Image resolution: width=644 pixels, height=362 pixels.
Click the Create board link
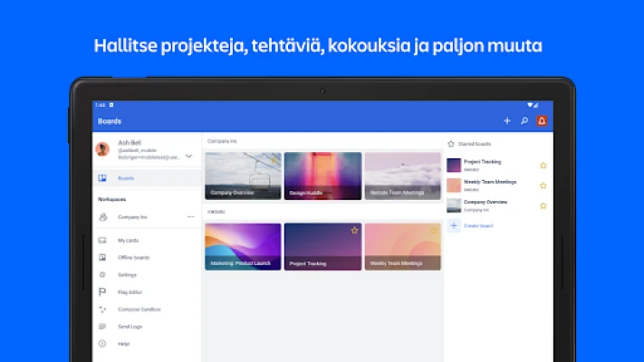(x=478, y=225)
